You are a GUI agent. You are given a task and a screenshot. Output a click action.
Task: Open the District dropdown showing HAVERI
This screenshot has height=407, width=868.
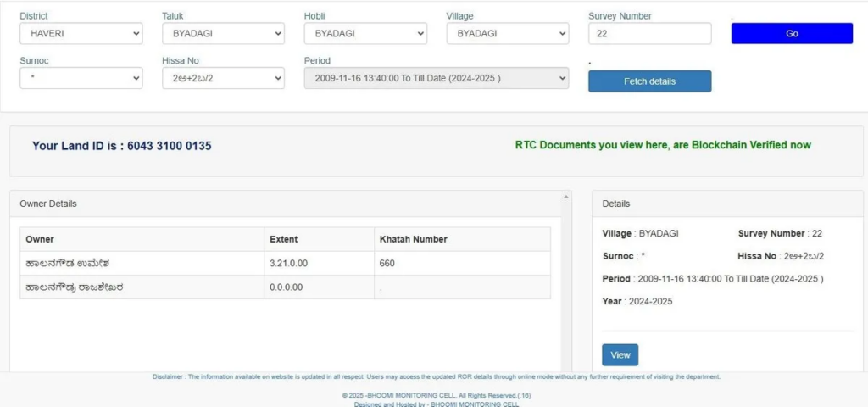tap(81, 34)
